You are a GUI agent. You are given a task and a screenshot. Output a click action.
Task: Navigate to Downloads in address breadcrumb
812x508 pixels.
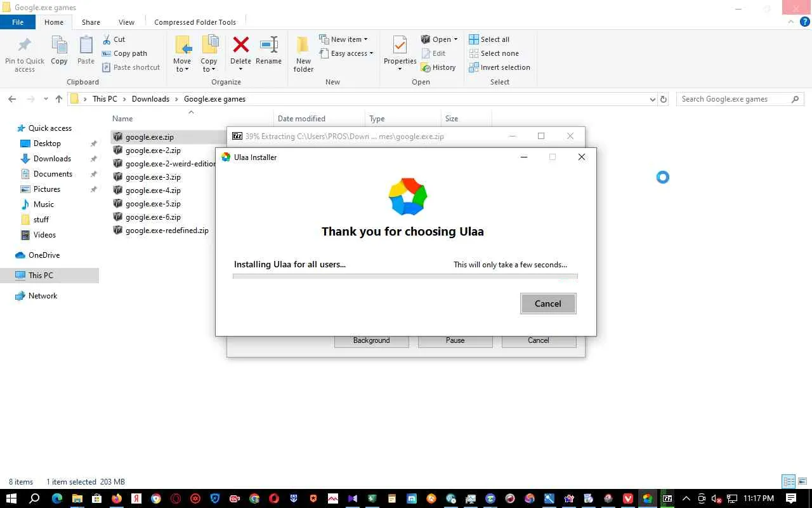pyautogui.click(x=150, y=99)
